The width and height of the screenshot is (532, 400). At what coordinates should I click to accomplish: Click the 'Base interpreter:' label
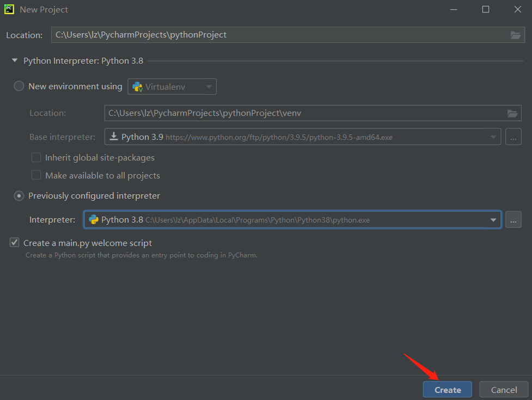[63, 137]
